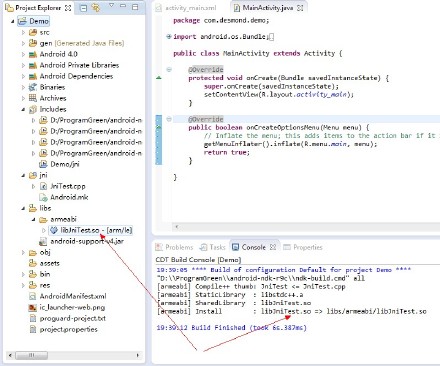
Task: Click the Android Dependencies library icon
Action: point(33,76)
